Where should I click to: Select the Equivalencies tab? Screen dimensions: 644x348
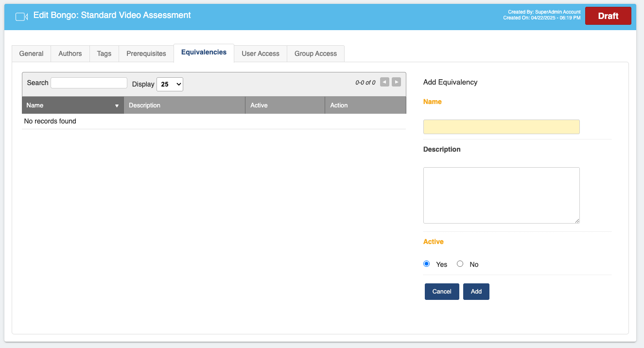click(204, 52)
